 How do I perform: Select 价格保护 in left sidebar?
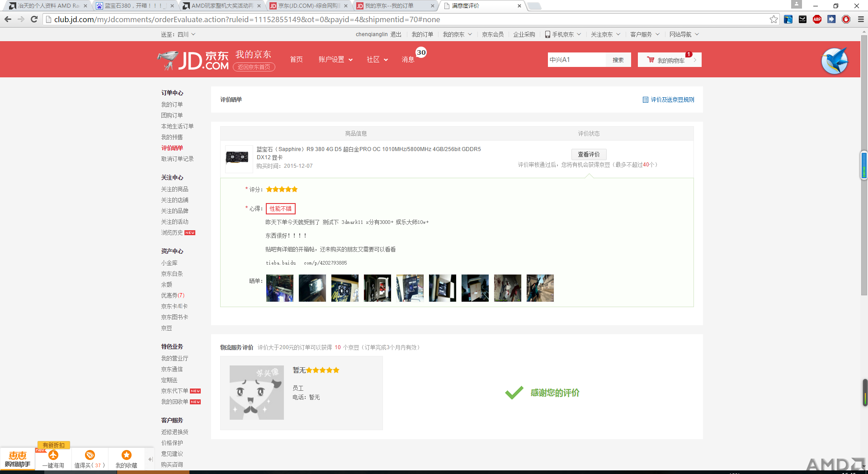pyautogui.click(x=172, y=443)
